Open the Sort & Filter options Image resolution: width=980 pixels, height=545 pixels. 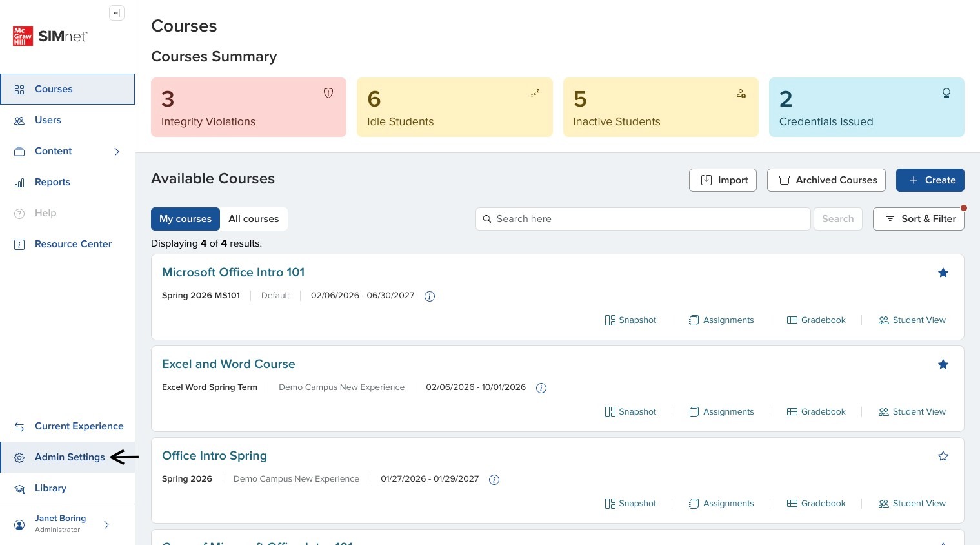click(x=919, y=219)
